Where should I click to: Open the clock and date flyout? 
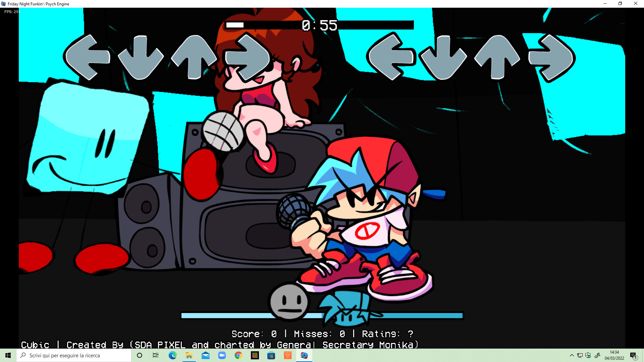tap(614, 355)
